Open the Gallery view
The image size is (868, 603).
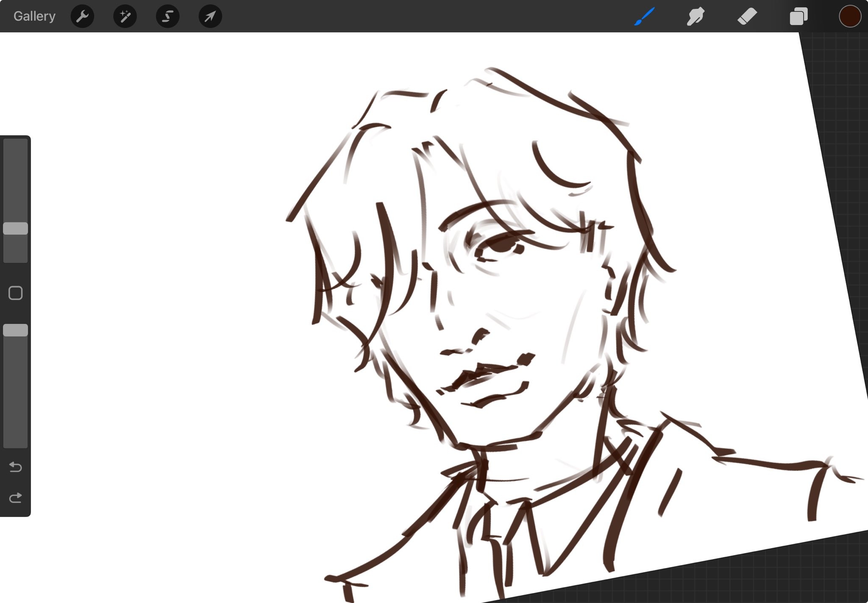pos(34,16)
